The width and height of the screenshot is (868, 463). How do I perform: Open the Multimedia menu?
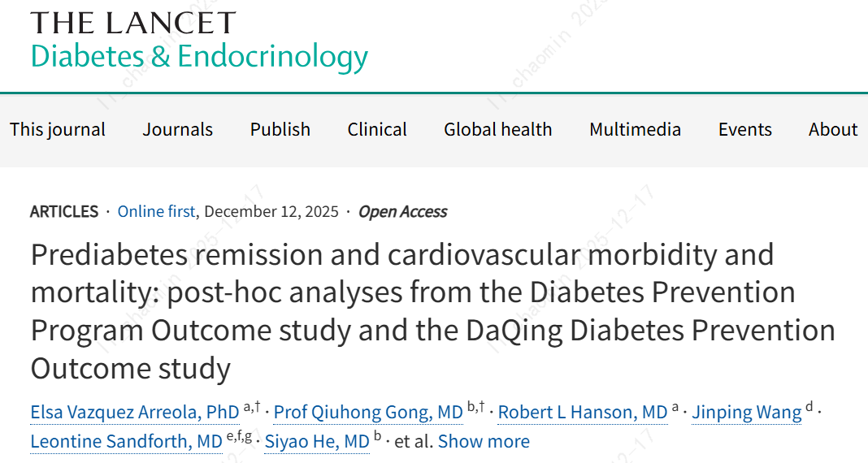point(635,130)
